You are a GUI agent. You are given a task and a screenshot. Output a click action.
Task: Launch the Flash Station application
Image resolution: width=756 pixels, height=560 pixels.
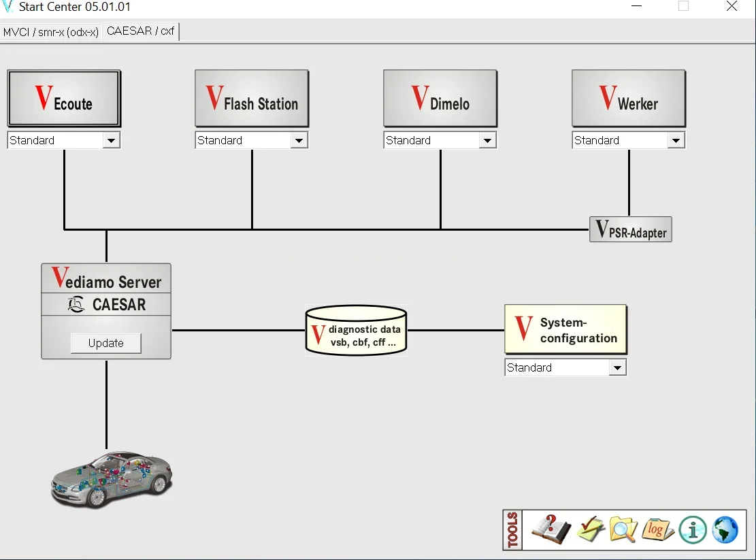click(x=252, y=98)
